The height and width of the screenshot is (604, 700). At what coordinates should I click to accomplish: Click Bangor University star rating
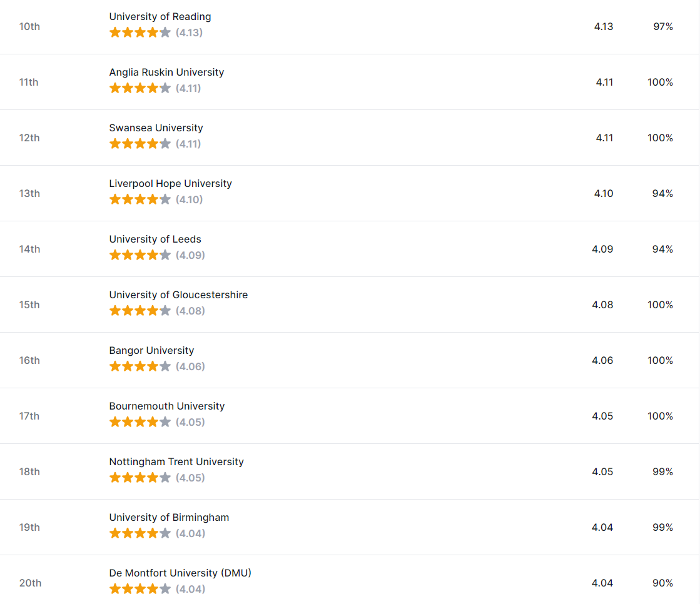click(140, 366)
